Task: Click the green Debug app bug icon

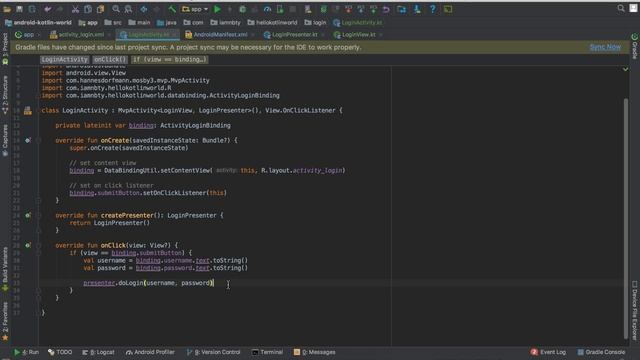Action: point(242,9)
